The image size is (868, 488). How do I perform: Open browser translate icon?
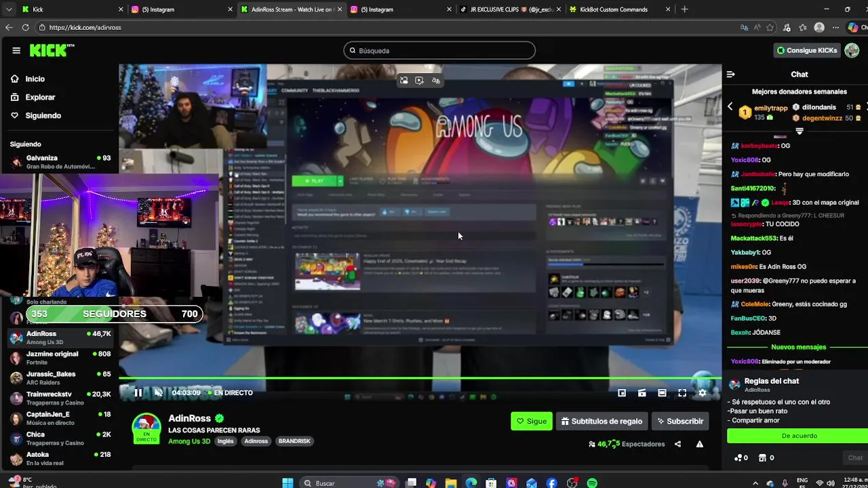(745, 28)
